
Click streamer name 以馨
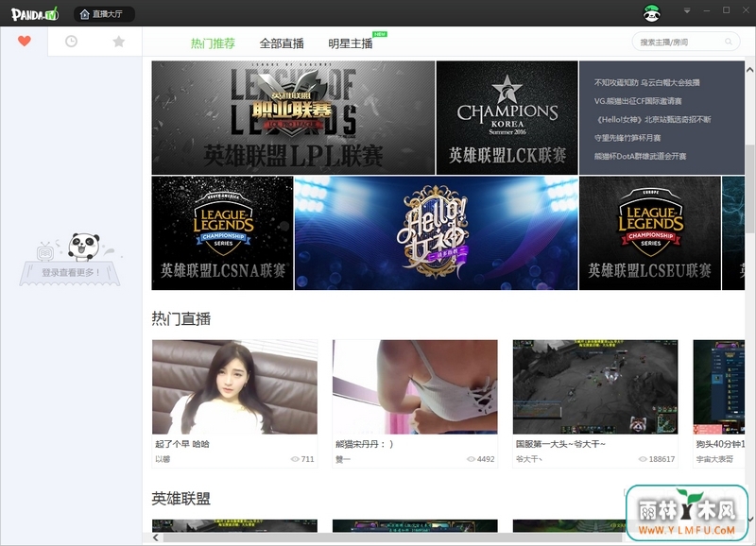tap(163, 459)
